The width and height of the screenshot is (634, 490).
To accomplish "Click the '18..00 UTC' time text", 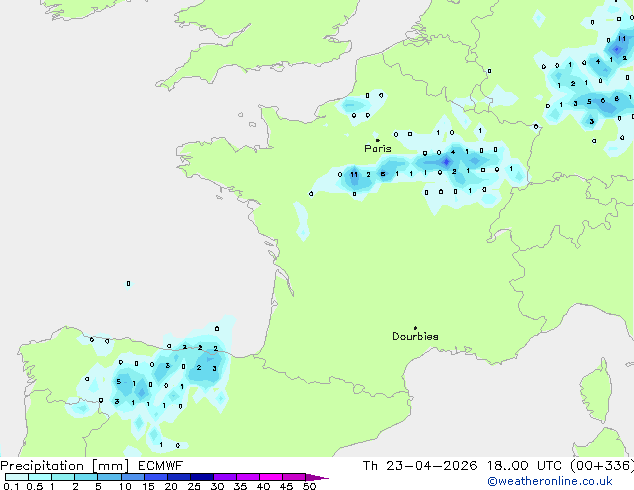I will pyautogui.click(x=524, y=466).
